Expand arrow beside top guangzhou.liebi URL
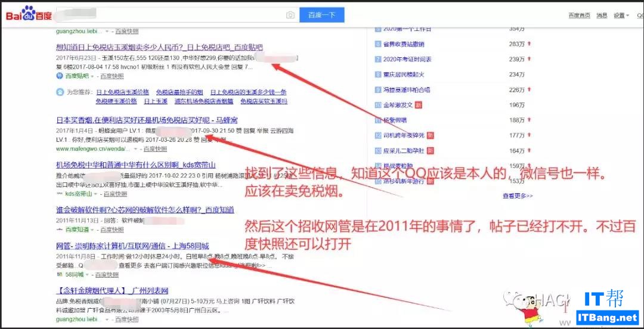 click(x=107, y=31)
